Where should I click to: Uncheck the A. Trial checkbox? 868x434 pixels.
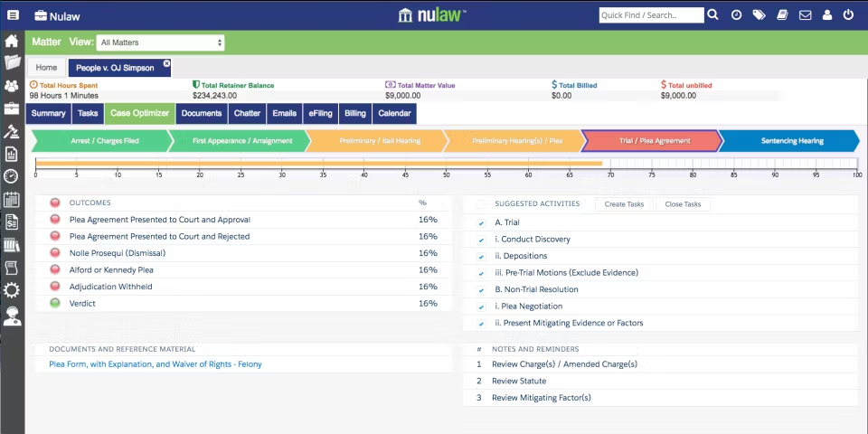click(x=481, y=223)
